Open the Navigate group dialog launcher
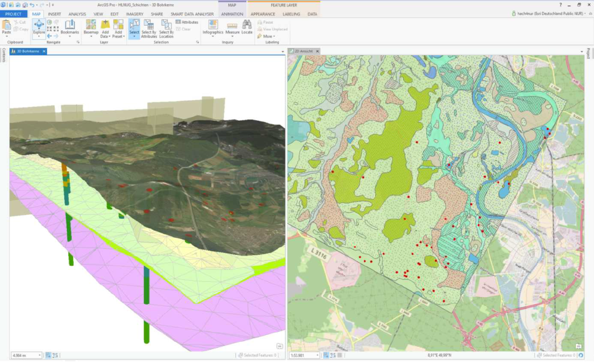 [78, 42]
